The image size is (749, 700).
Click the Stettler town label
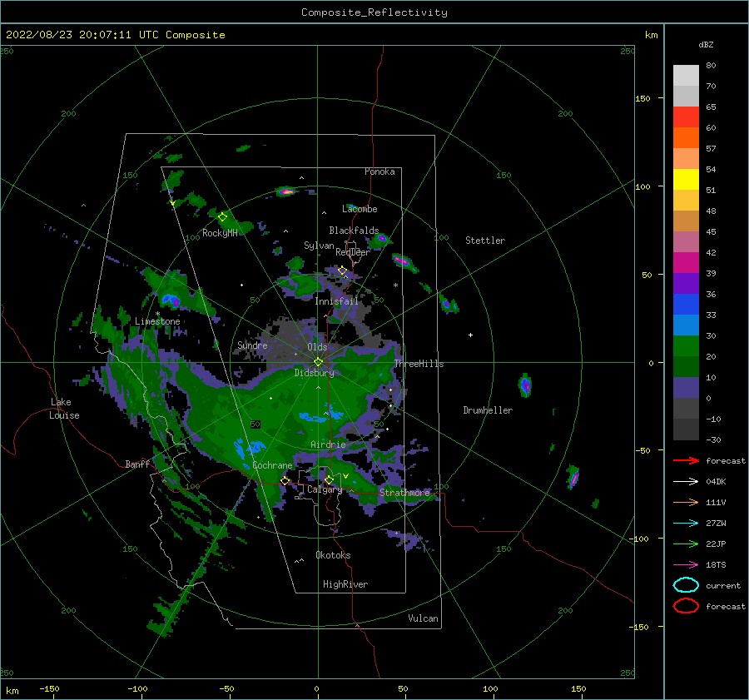click(485, 241)
